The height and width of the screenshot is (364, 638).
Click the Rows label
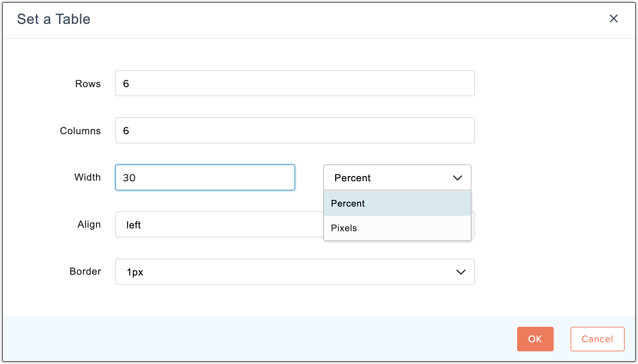point(87,84)
